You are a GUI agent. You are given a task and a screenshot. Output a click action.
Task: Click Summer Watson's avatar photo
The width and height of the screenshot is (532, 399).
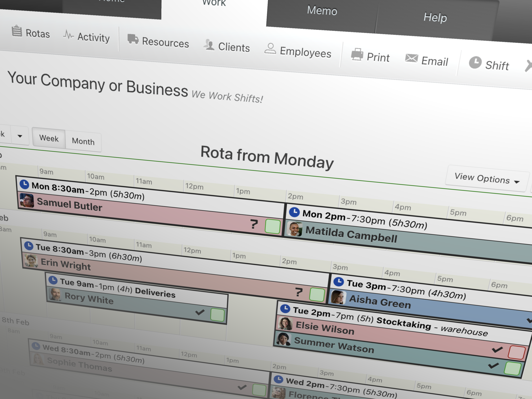click(283, 339)
